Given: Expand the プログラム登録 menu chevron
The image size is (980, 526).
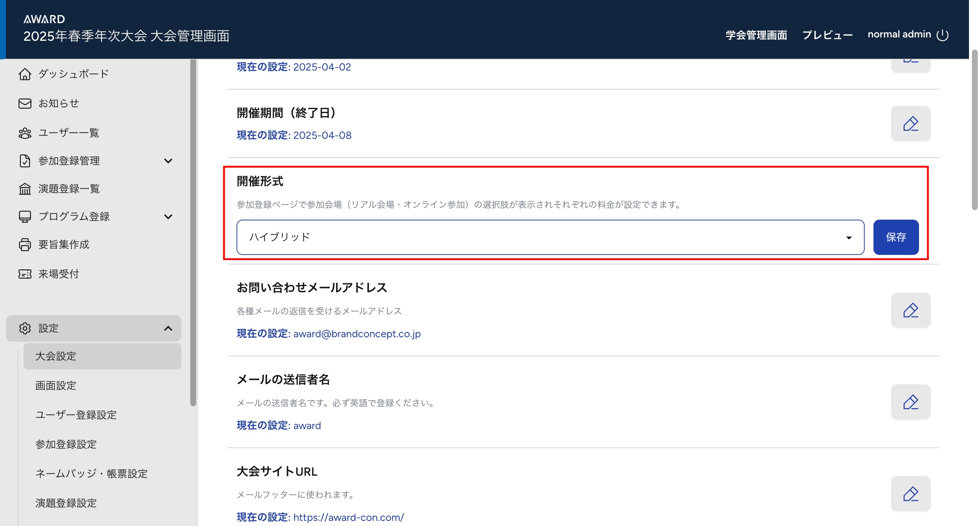Looking at the screenshot, I should tap(168, 217).
